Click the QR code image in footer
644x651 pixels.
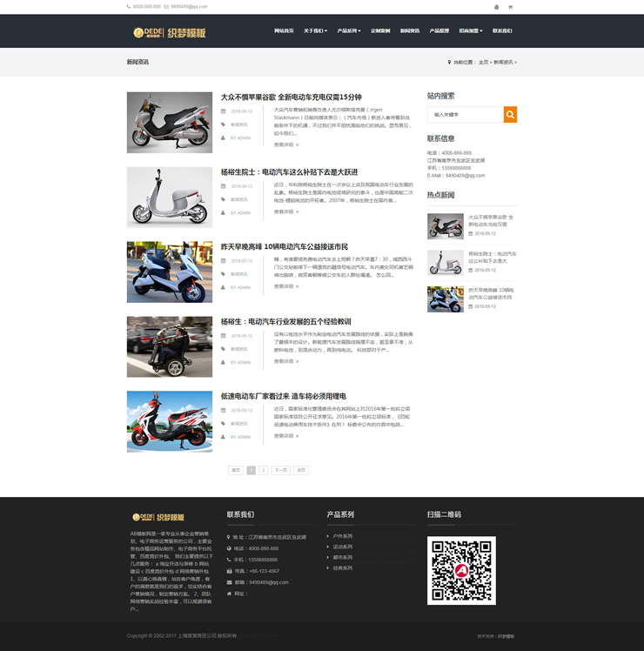(x=461, y=570)
